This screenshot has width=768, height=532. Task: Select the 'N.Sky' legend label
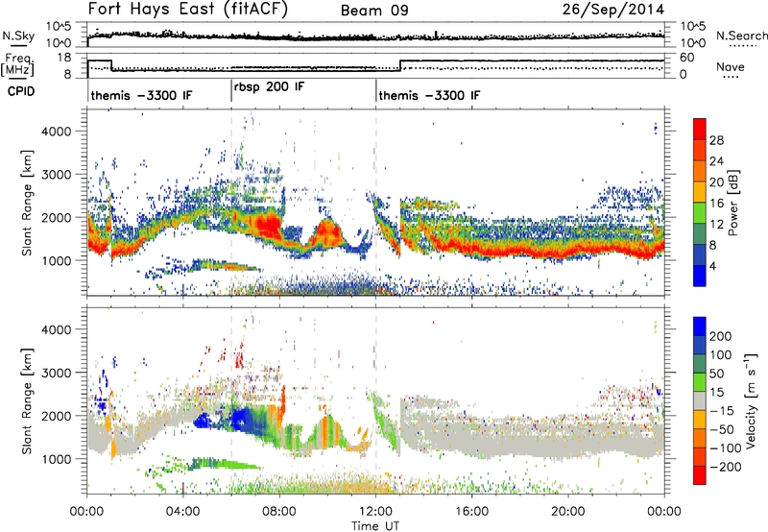point(18,36)
